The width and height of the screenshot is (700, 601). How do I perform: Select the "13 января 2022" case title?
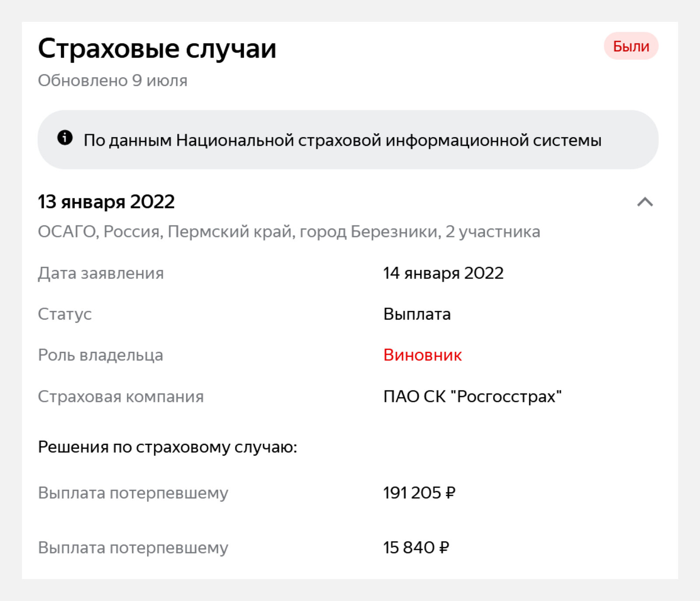coord(106,202)
